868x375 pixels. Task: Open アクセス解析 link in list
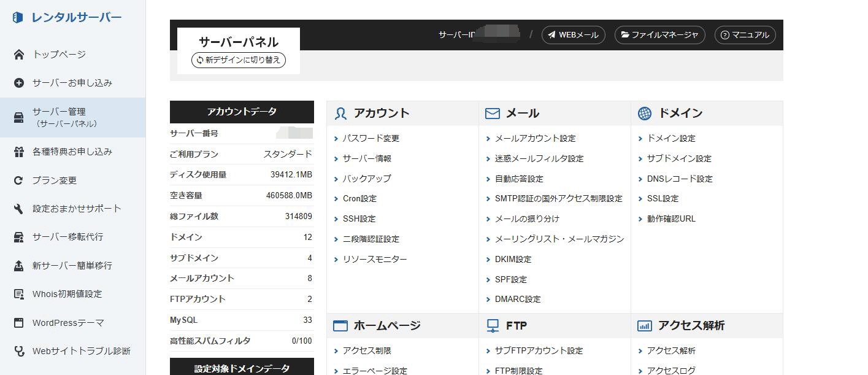pyautogui.click(x=671, y=351)
